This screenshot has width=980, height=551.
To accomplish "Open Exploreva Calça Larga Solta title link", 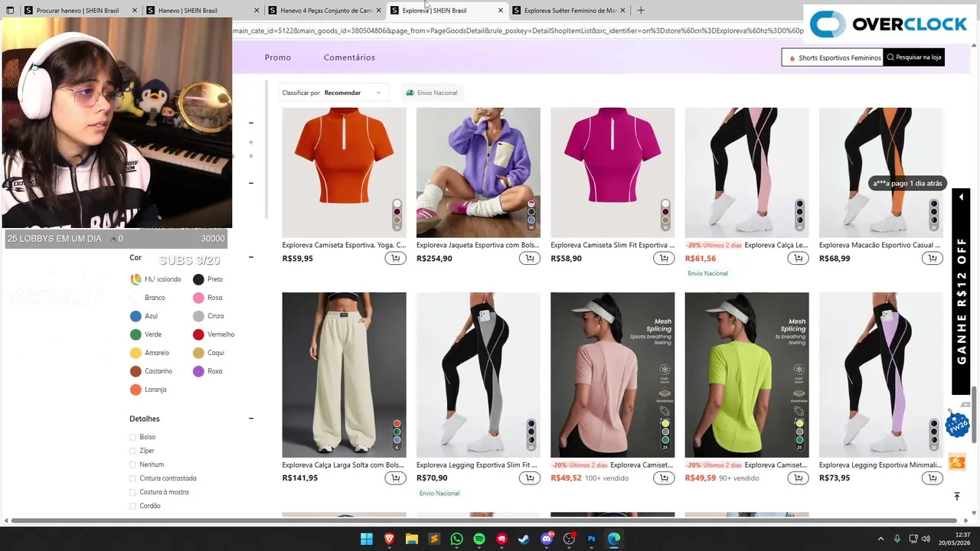I will pos(343,465).
